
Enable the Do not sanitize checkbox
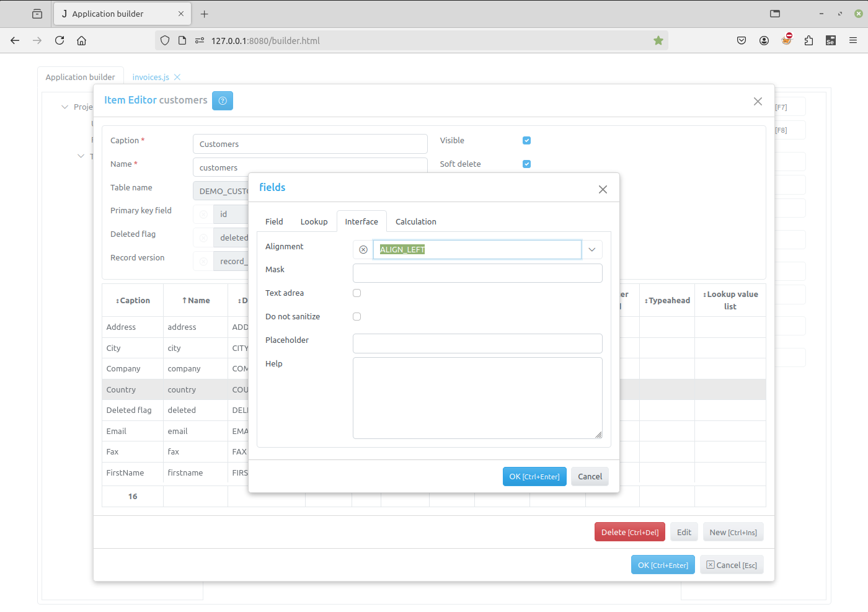356,316
